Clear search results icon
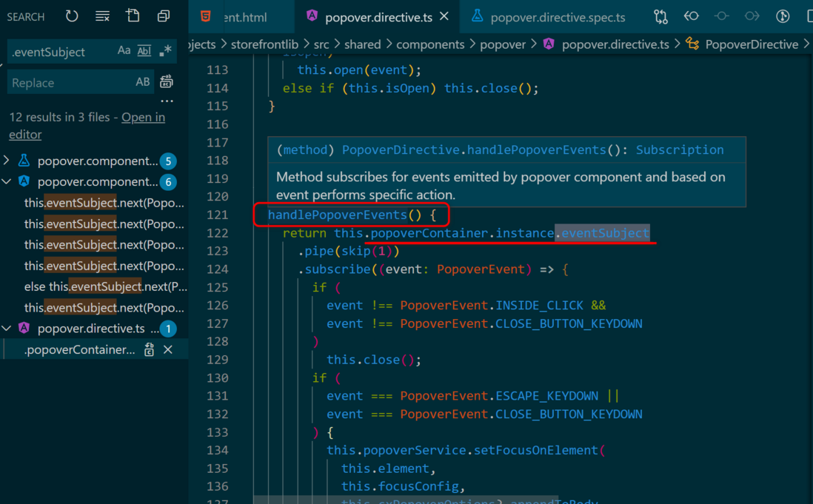 point(102,16)
